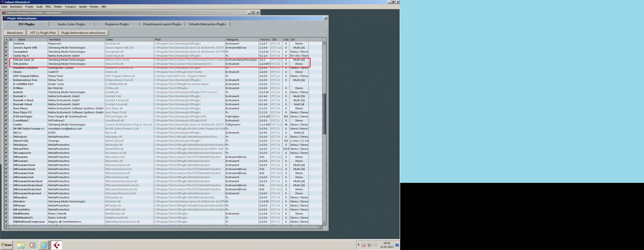Open the Hilfe menu
The height and width of the screenshot is (250, 644).
[x=104, y=7]
